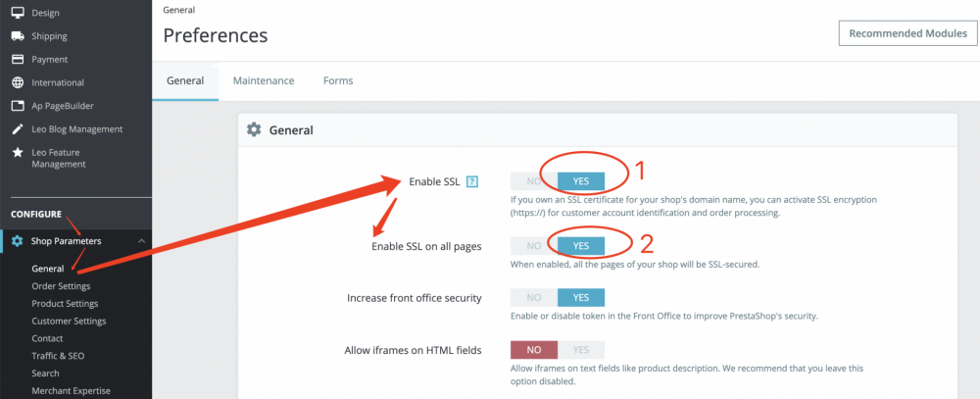This screenshot has height=399, width=980.
Task: Open Product Settings submenu item
Action: [x=65, y=304]
